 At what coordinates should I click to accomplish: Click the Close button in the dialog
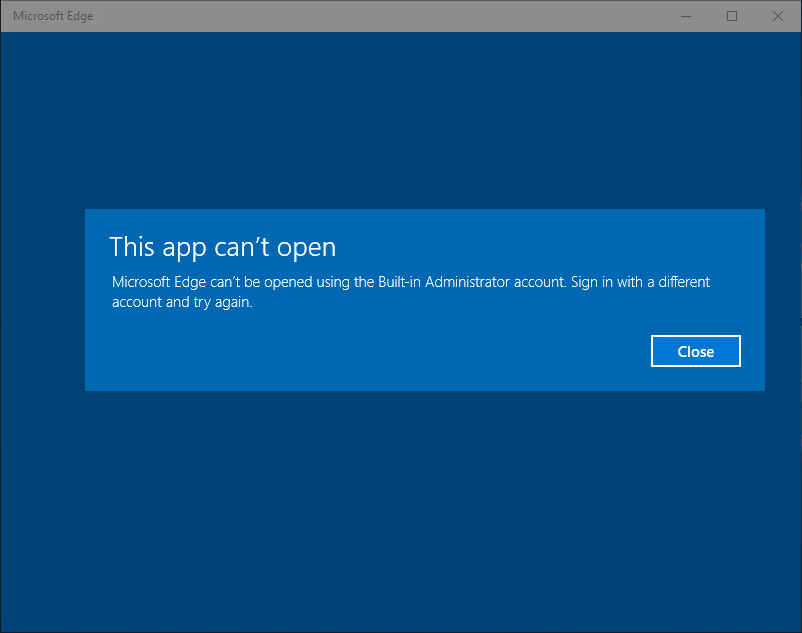[696, 351]
